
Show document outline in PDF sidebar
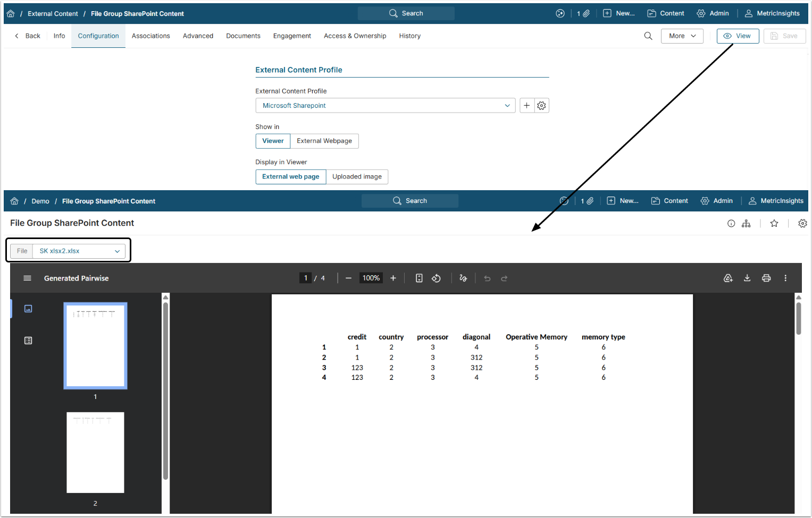click(x=28, y=341)
